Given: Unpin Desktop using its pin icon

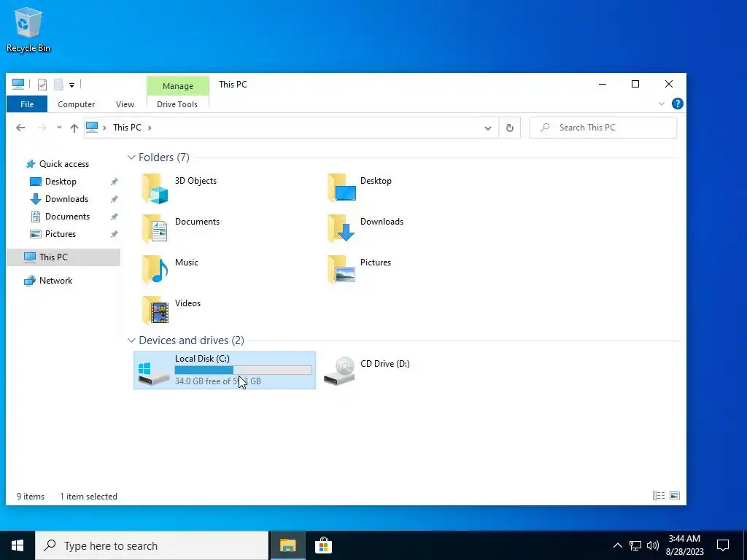Looking at the screenshot, I should click(115, 182).
